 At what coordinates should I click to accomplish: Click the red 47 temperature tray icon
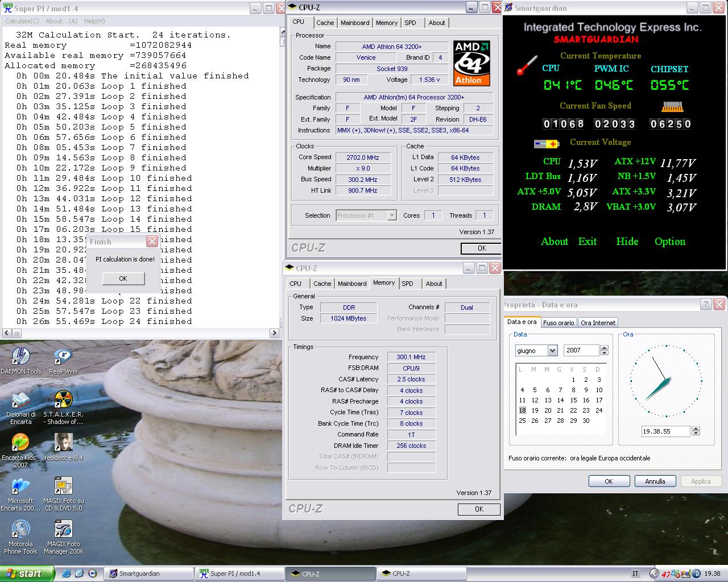665,574
